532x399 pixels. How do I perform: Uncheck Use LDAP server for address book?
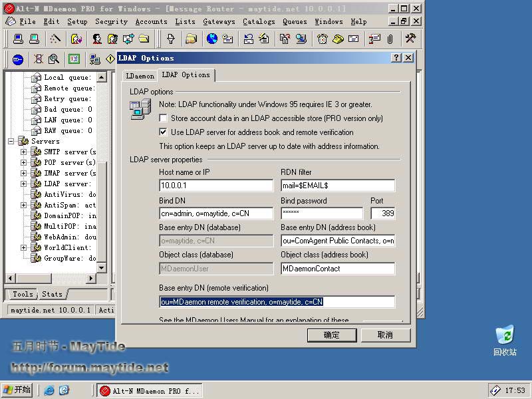pos(164,132)
